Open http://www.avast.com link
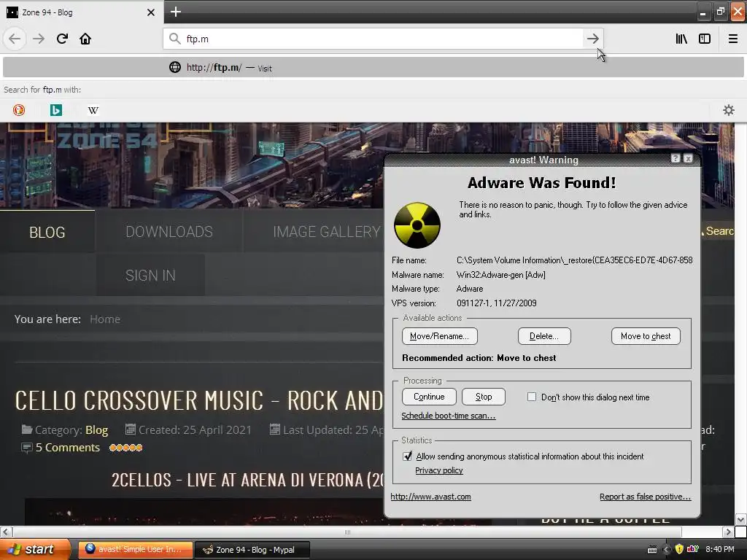Viewport: 747px width, 560px height. [x=430, y=497]
